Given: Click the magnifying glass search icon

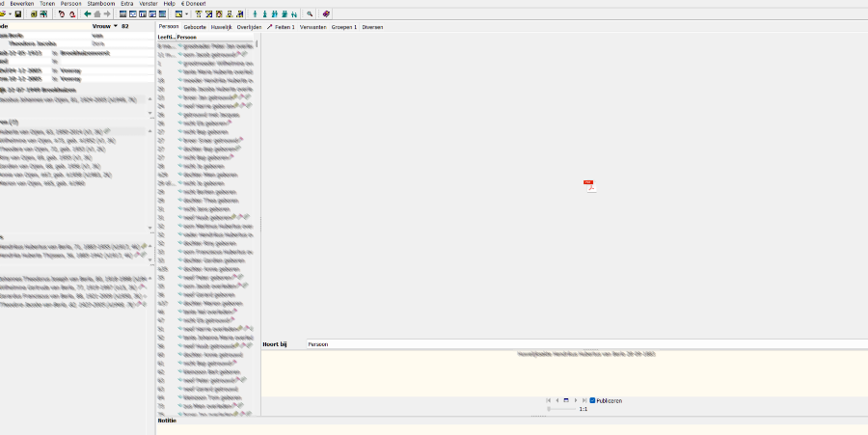Looking at the screenshot, I should pos(310,14).
